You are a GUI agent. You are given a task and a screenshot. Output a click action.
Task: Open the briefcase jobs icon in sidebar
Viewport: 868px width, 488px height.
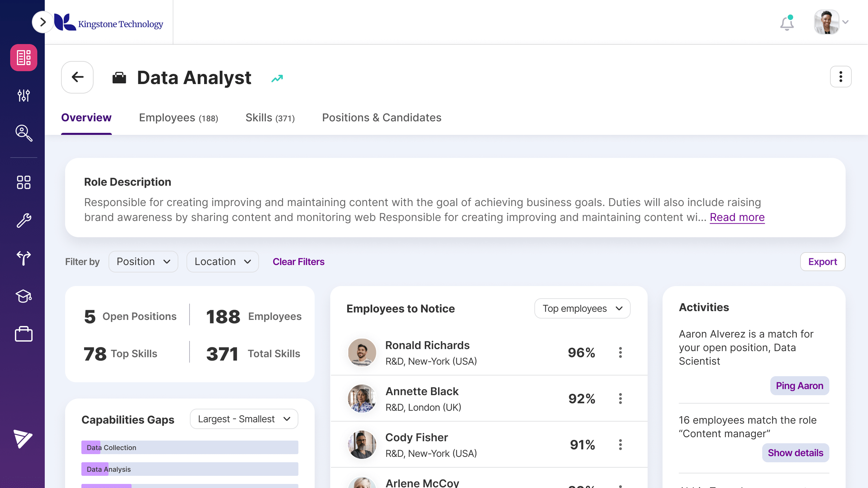[24, 334]
